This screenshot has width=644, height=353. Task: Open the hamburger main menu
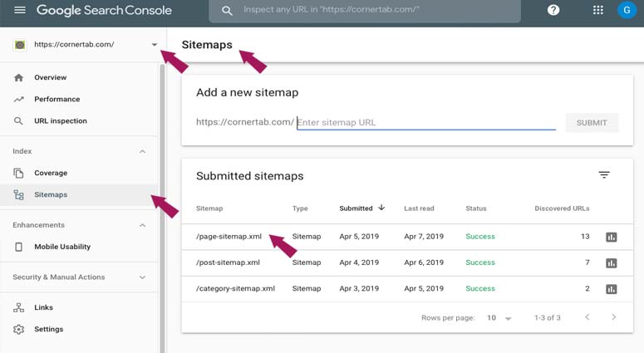[20, 11]
